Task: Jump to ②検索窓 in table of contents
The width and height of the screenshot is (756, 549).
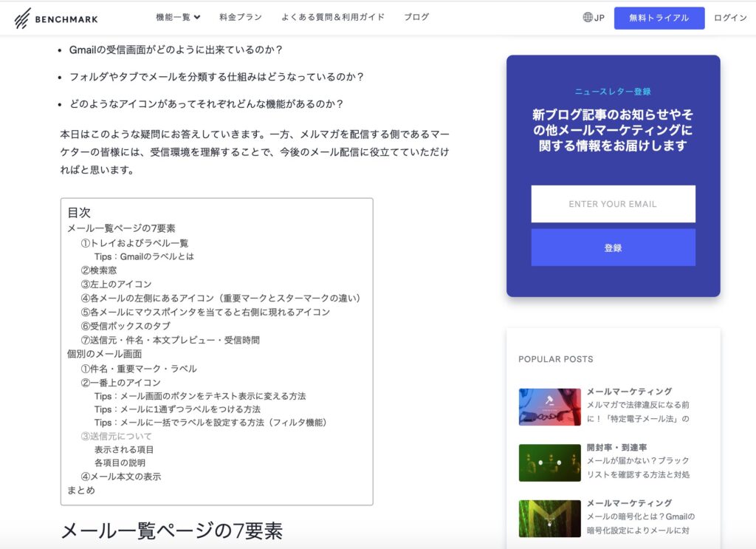Action: tap(99, 270)
